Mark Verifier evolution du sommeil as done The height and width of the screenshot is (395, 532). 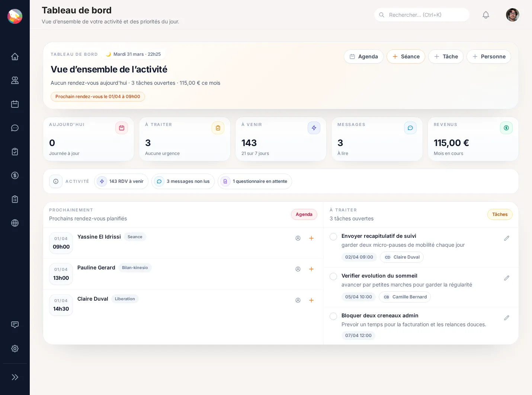tap(333, 276)
